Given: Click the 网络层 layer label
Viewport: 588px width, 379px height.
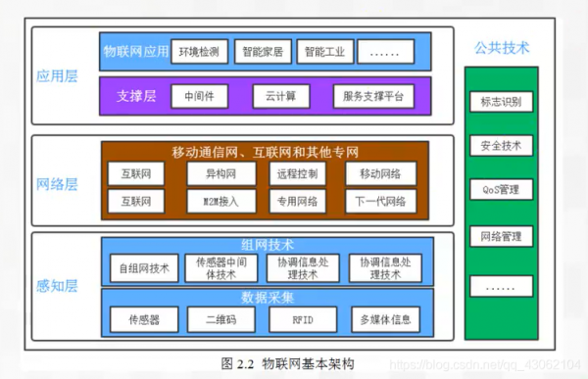Looking at the screenshot, I should 57,184.
